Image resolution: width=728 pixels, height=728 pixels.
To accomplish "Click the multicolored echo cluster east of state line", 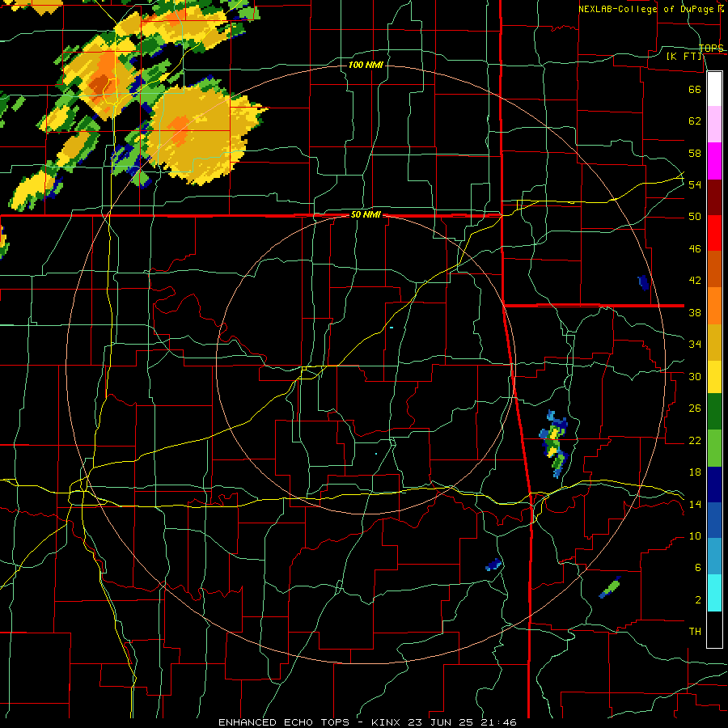I will pos(555,444).
